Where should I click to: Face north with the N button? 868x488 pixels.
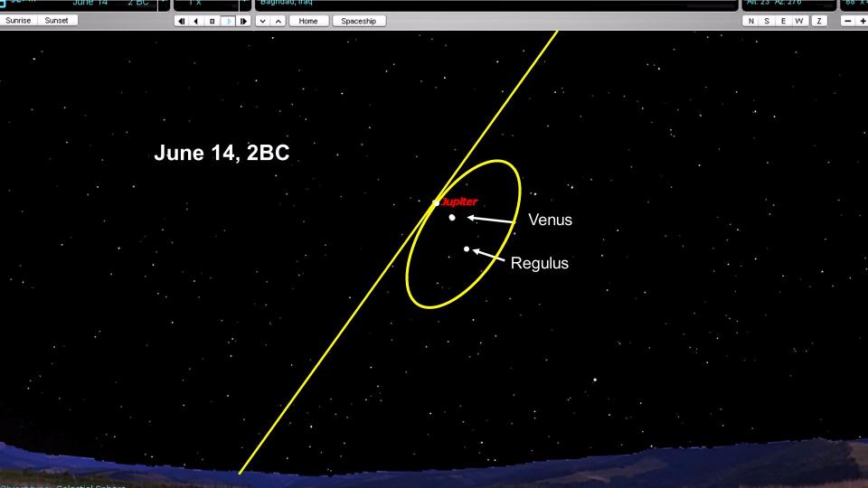[x=750, y=21]
